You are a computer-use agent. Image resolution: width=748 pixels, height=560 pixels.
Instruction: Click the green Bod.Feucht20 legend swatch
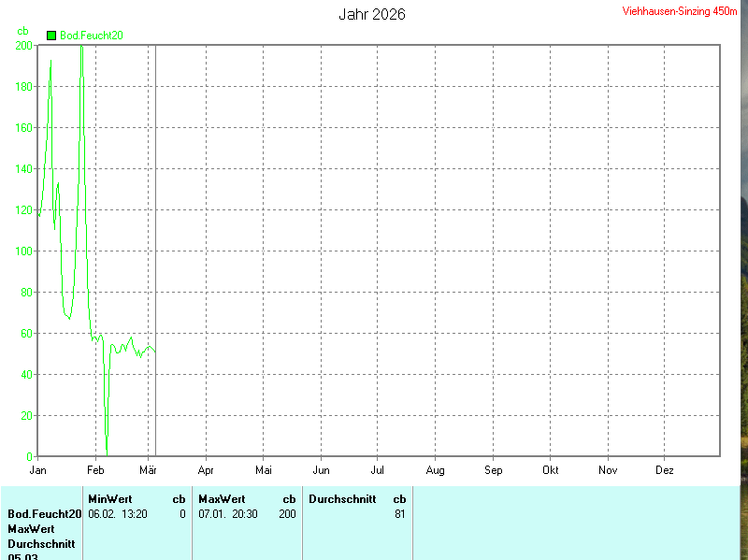click(x=51, y=36)
